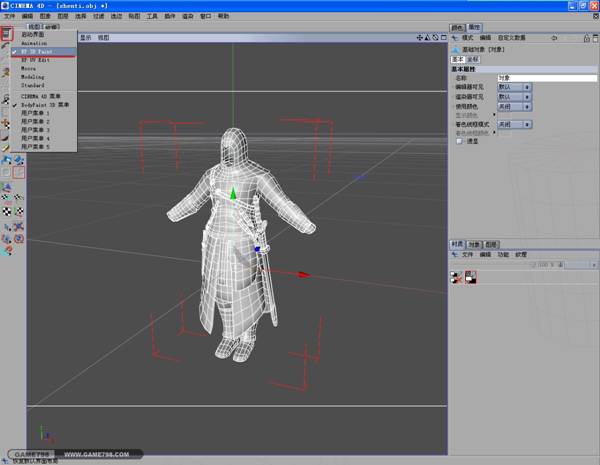The height and width of the screenshot is (465, 600).
Task: Click the blue object icon beside 基础对象
Action: (455, 50)
